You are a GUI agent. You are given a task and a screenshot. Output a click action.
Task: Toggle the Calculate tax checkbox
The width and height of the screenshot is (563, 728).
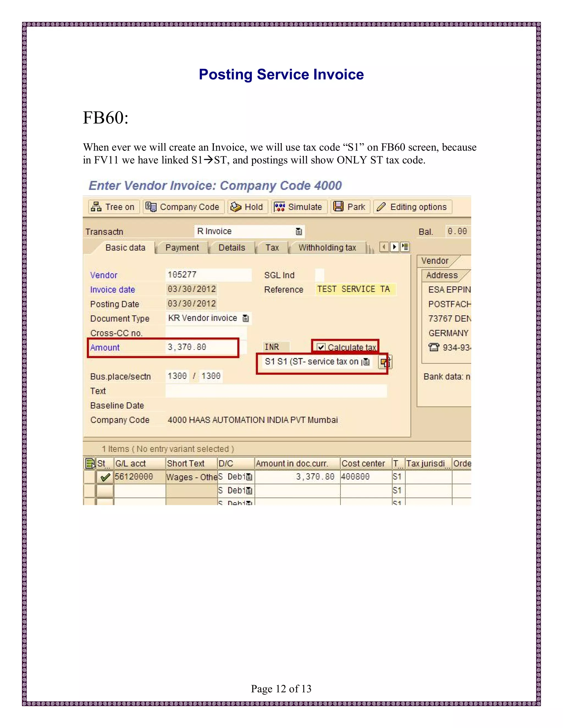321,347
